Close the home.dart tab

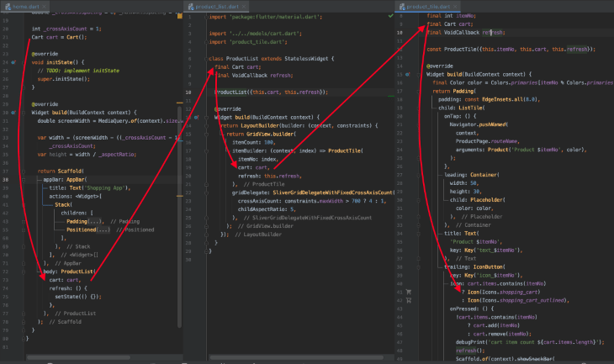pos(45,7)
